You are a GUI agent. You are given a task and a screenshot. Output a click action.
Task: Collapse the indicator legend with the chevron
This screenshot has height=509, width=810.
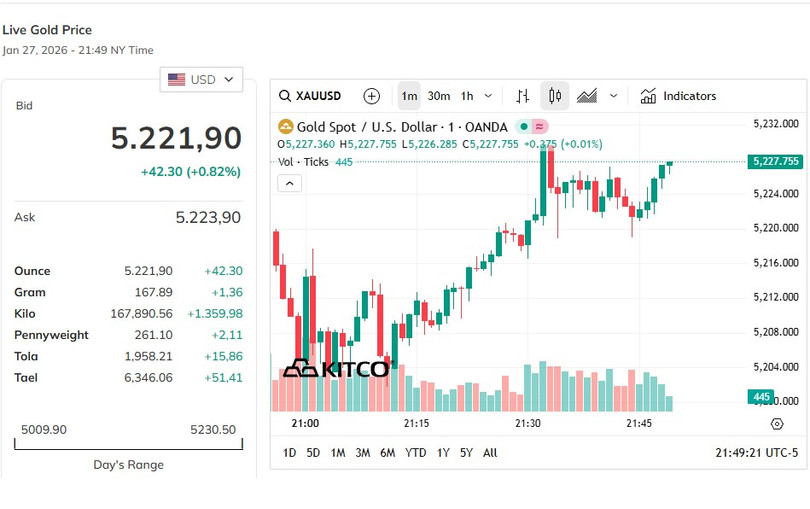click(289, 183)
